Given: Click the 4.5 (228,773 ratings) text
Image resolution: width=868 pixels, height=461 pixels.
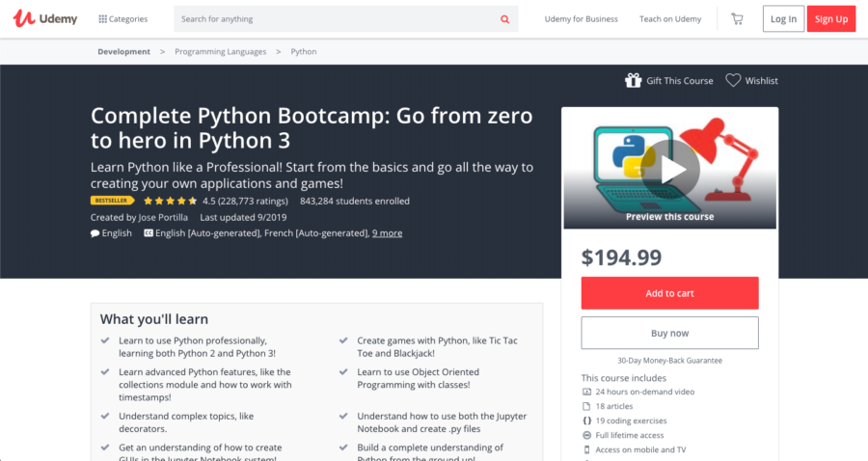Looking at the screenshot, I should tap(245, 201).
